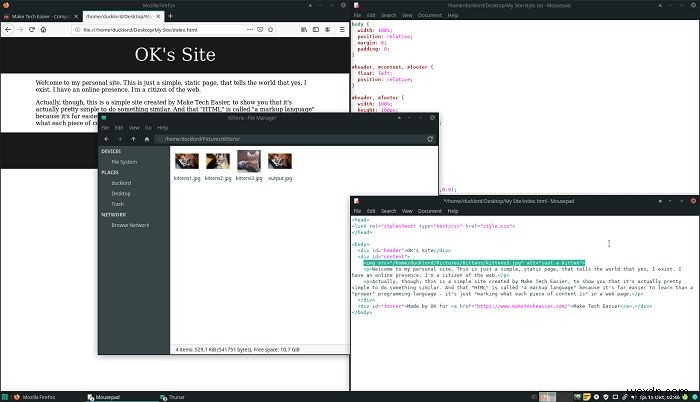Open Help menu in index.html Mousepad

(x=453, y=211)
